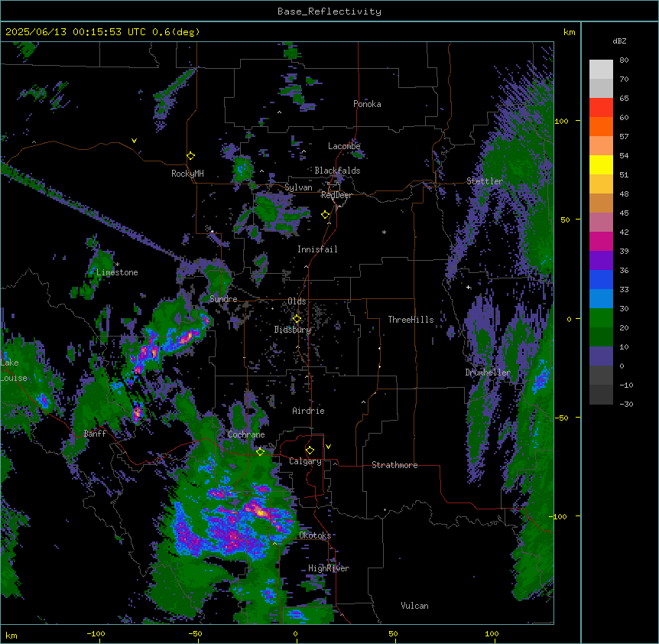
Task: Click the Drumheller city label
Action: click(x=488, y=373)
